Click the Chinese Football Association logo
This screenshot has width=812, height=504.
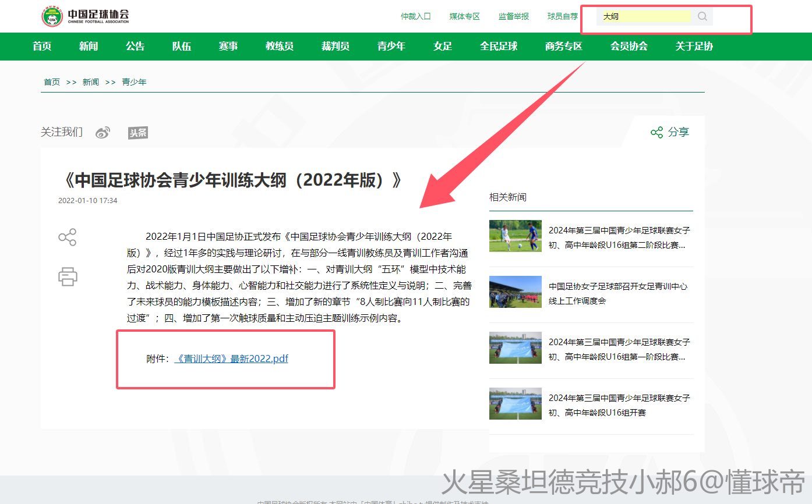85,16
